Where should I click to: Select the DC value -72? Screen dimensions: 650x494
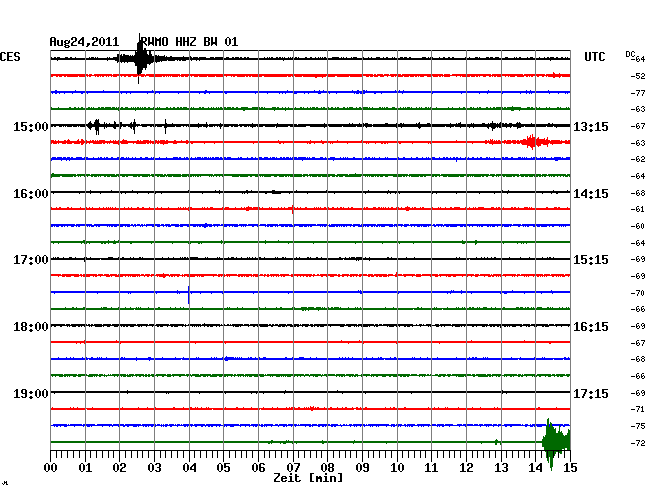tap(638, 443)
